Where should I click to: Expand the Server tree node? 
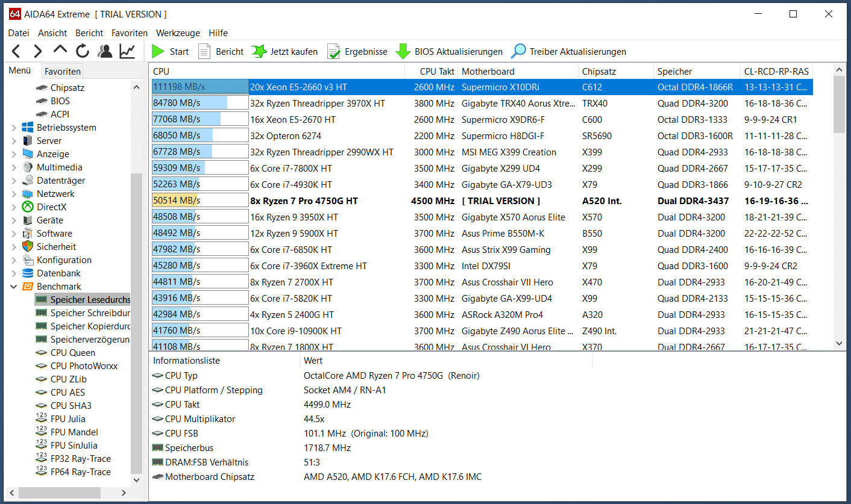pyautogui.click(x=14, y=141)
